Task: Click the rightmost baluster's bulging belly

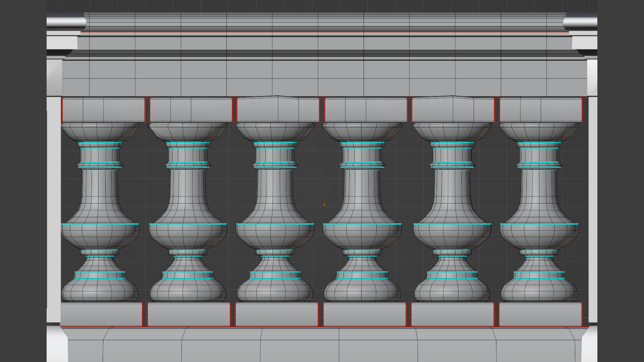Action: click(x=539, y=236)
